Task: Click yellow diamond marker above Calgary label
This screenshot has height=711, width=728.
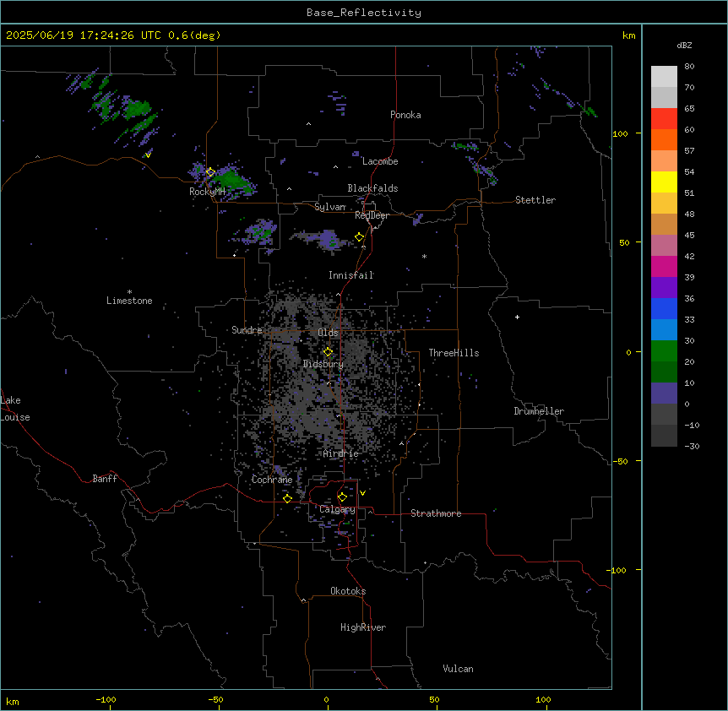Action: tap(342, 497)
